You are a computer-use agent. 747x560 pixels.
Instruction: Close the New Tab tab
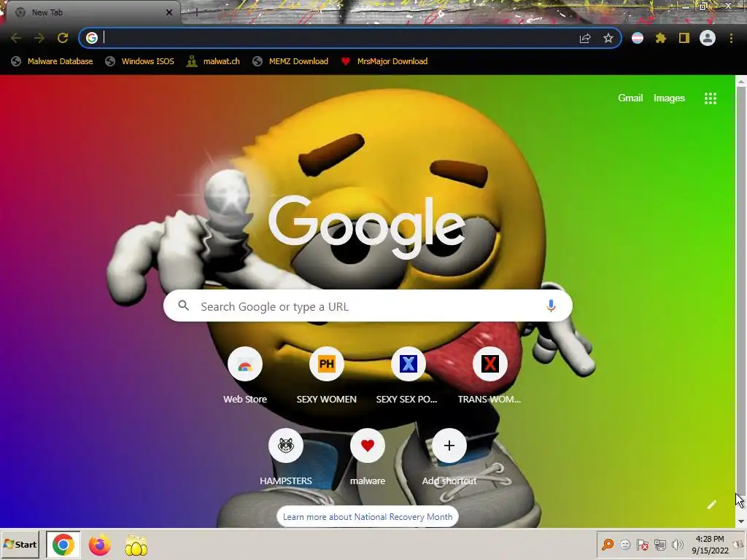169,12
